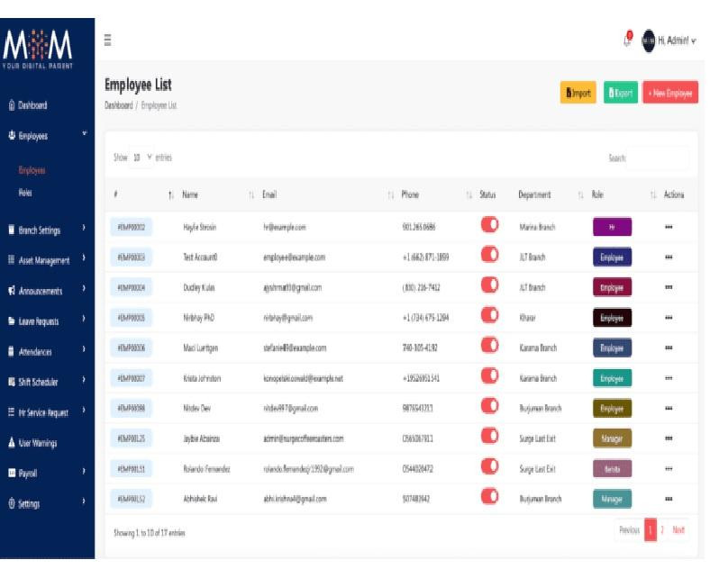The image size is (728, 569).
Task: Click the purple Hr role badge
Action: pos(612,228)
